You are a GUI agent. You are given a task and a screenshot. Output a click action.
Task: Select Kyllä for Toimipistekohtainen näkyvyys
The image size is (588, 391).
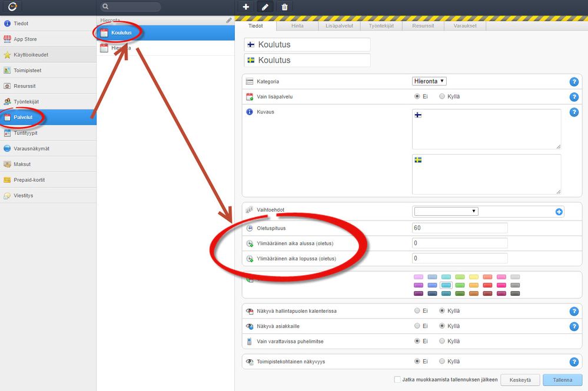[x=442, y=361]
